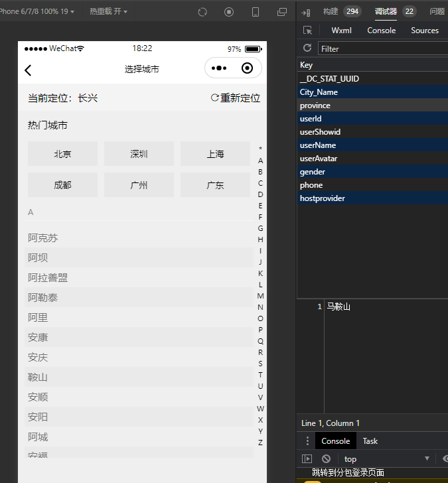Click the storage refresh icon beside Filter
The width and height of the screenshot is (448, 483).
307,48
